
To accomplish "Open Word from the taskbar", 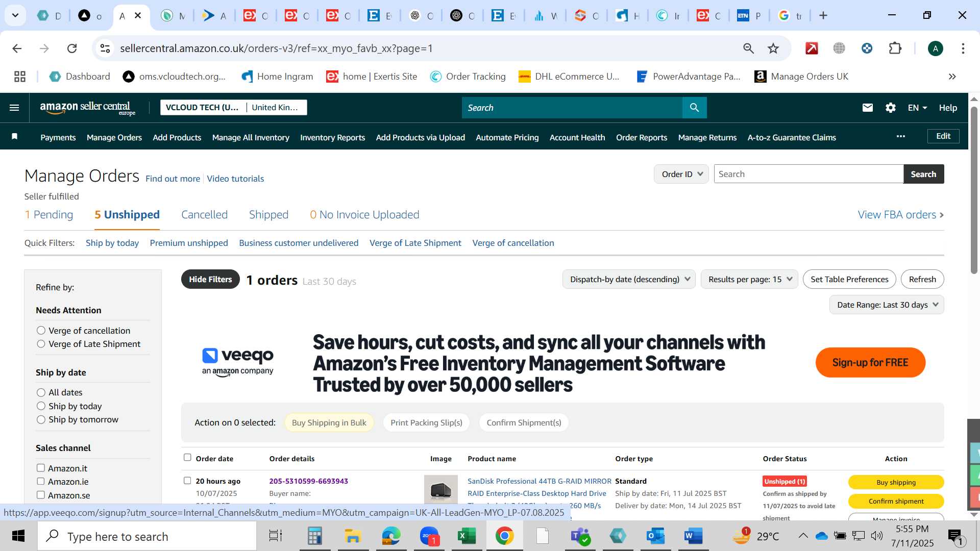I will [x=693, y=536].
